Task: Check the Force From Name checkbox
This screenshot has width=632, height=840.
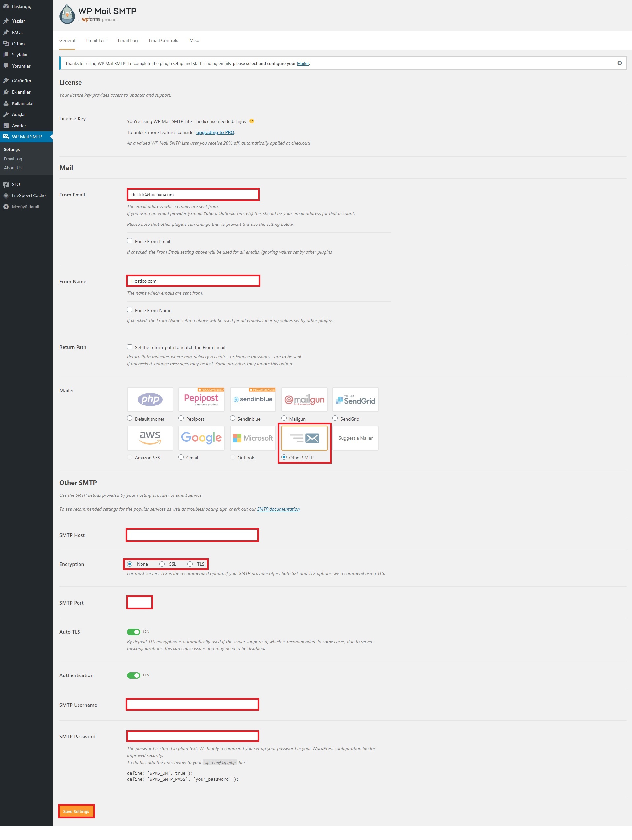Action: pos(130,310)
